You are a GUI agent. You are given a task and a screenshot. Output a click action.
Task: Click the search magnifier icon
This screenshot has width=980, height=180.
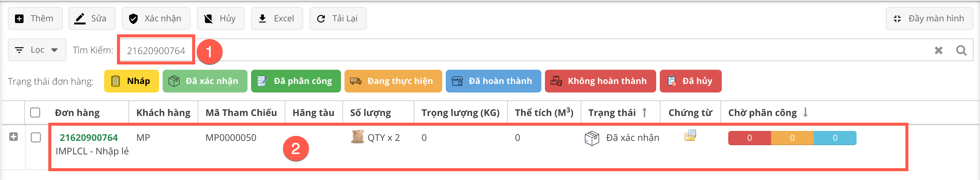[961, 50]
